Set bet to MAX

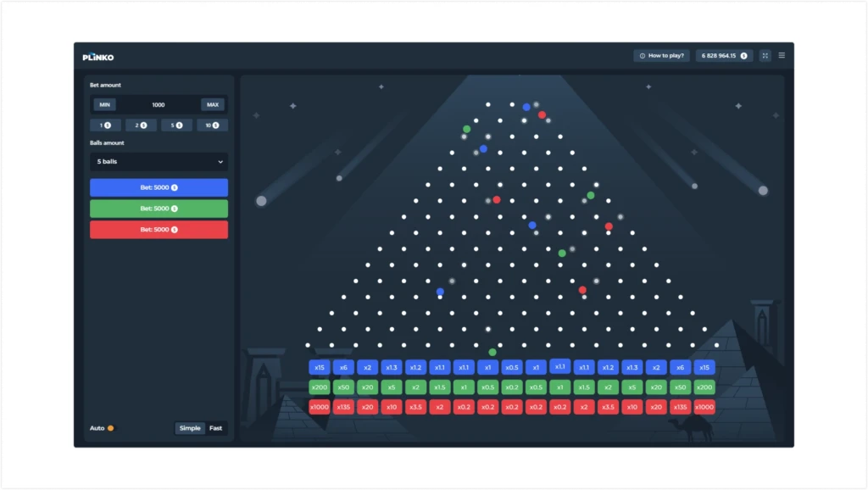[x=213, y=104]
